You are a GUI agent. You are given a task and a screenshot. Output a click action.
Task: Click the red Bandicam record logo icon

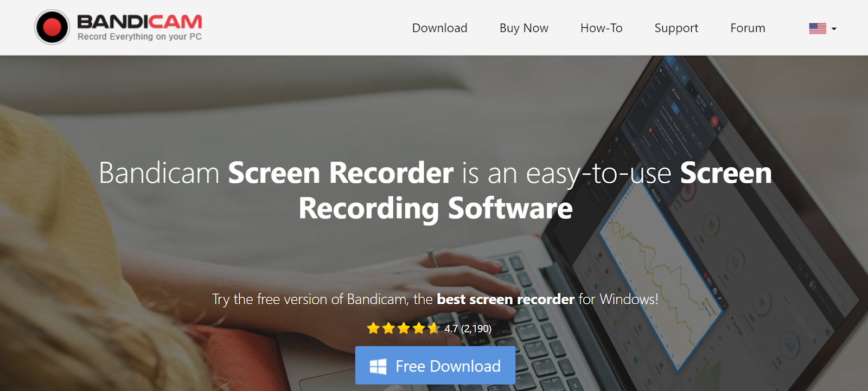tap(52, 27)
